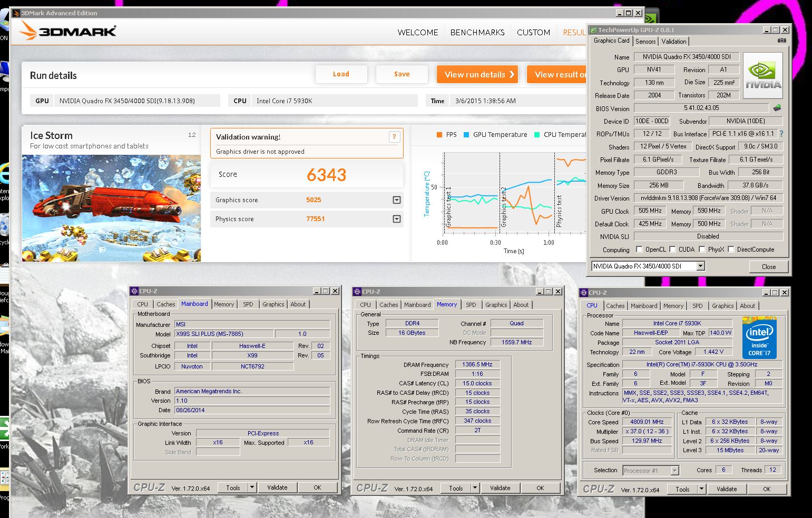Click the CPU Temperature green legend swatch
812x518 pixels.
coord(537,135)
